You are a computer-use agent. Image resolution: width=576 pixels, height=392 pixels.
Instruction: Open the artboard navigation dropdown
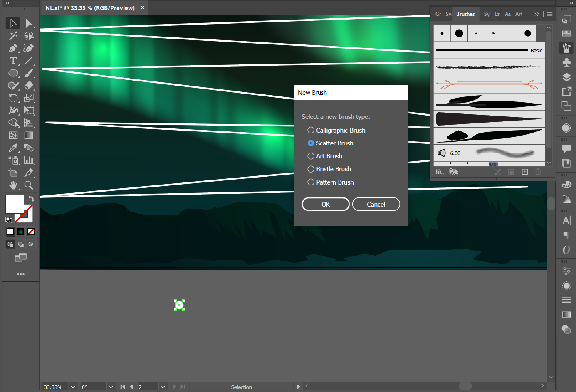tap(163, 387)
